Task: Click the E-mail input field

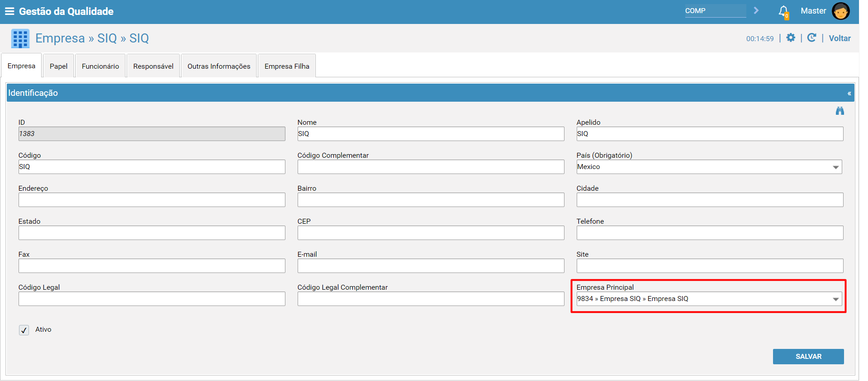Action: click(x=431, y=266)
